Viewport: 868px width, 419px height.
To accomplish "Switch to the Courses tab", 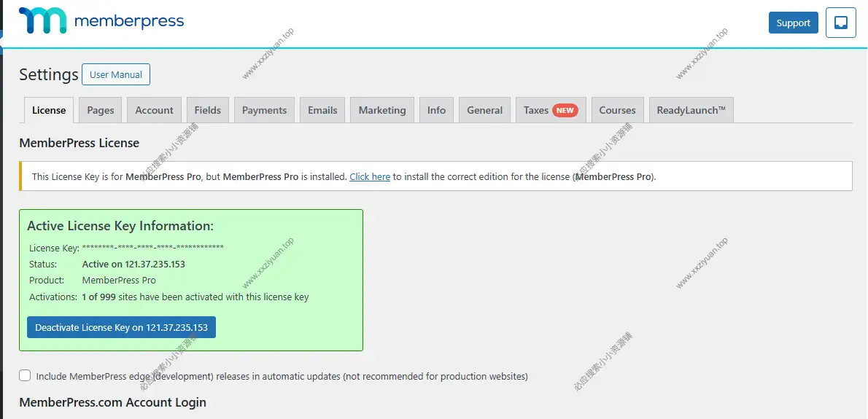I will click(x=617, y=110).
